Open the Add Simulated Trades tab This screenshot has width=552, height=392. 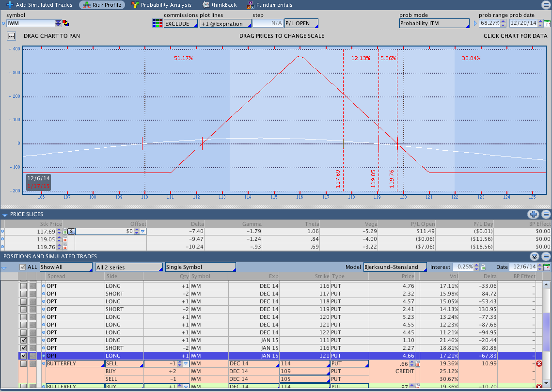pyautogui.click(x=39, y=5)
